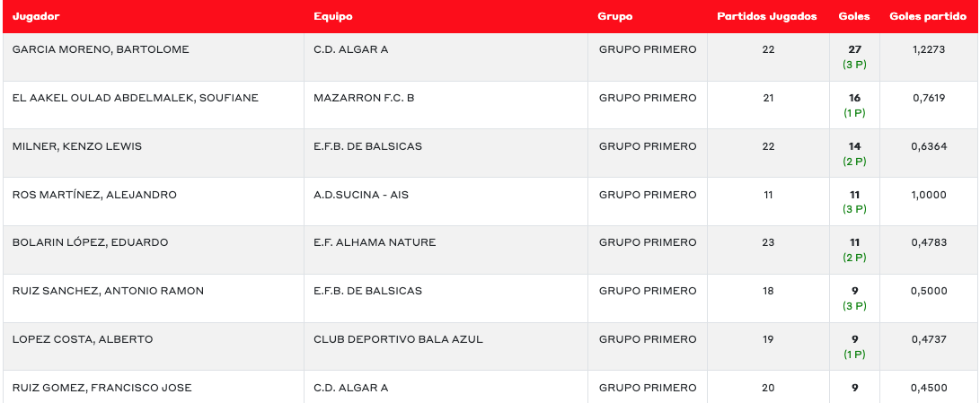The height and width of the screenshot is (403, 980).
Task: Click the 16 goals cell for Mazarron
Action: [x=854, y=98]
